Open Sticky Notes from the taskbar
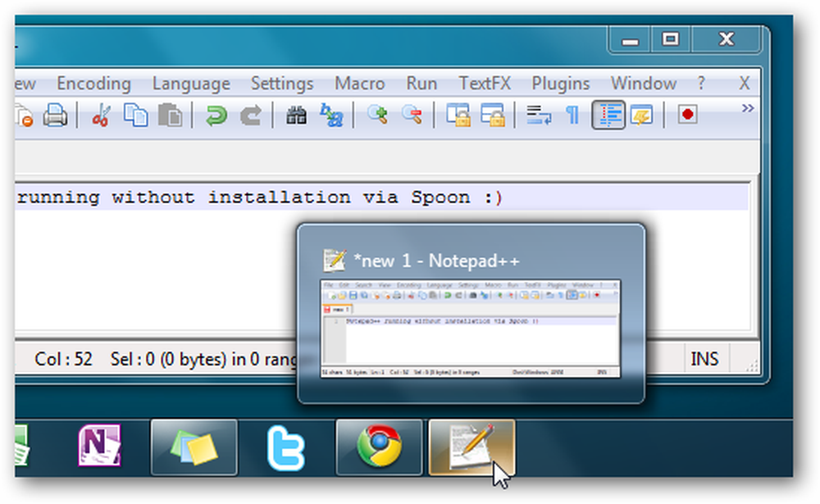Screen dimensions: 820x504 (194, 447)
